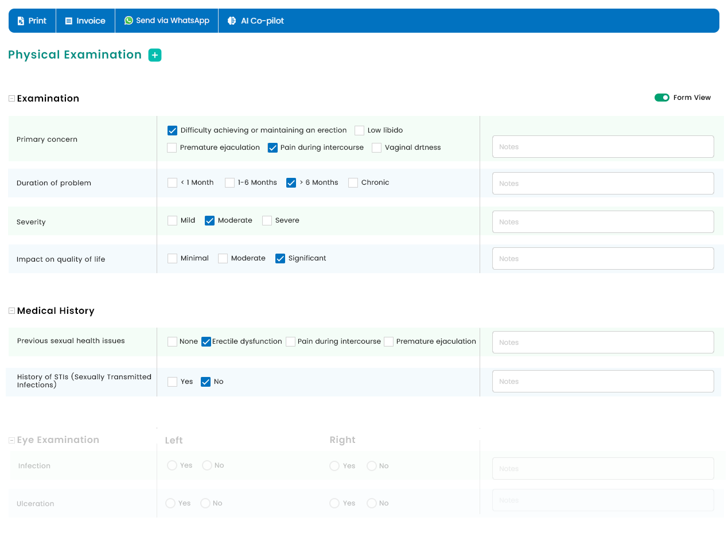Collapse the Examination section
Screen dimensions: 728x560
point(11,99)
